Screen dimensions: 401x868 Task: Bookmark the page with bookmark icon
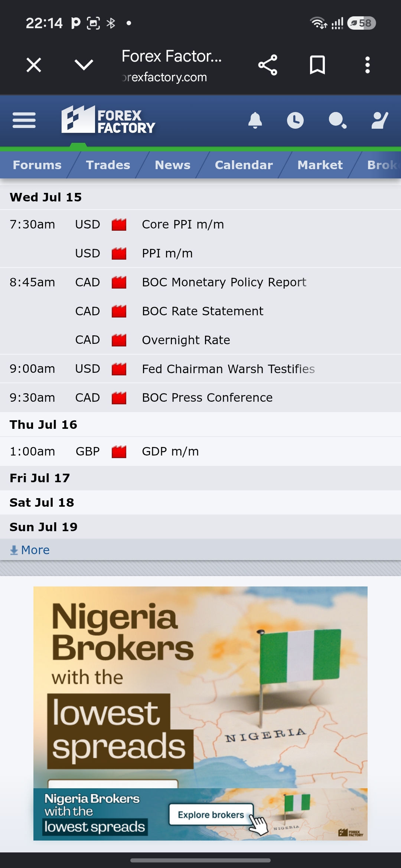pyautogui.click(x=317, y=65)
